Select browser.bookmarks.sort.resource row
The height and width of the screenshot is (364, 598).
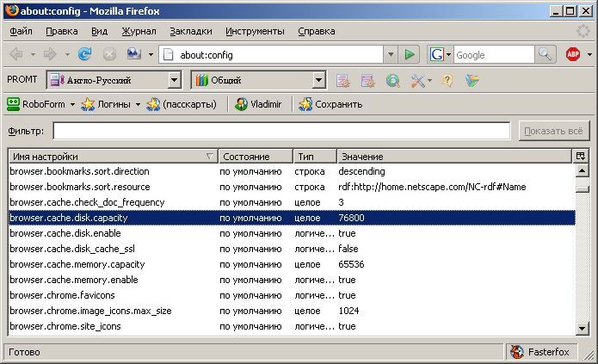click(x=292, y=187)
